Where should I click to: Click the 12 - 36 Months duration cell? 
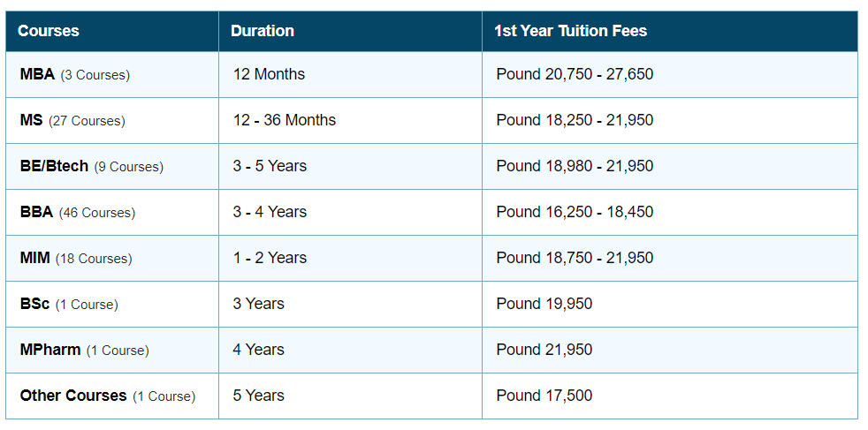285,120
